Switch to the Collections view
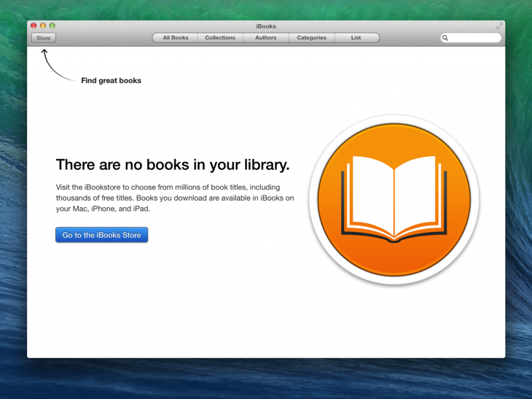Viewport: 532px width, 399px height. click(x=220, y=38)
